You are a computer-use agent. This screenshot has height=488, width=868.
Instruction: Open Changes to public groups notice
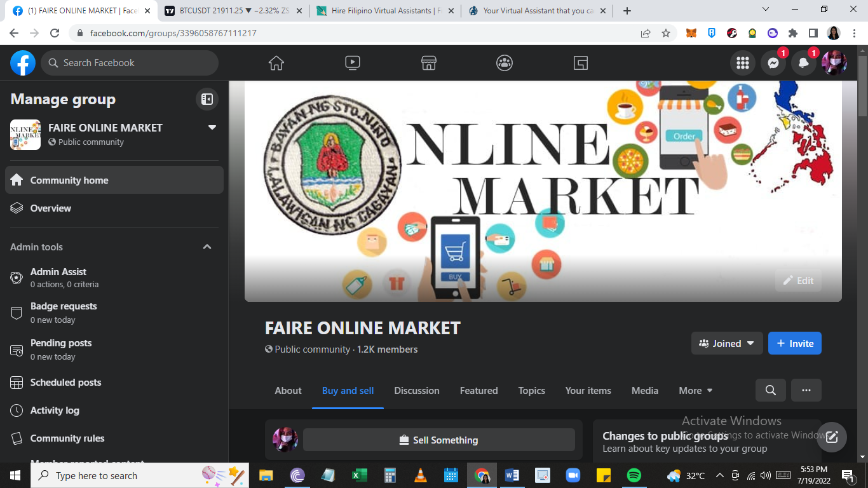(707, 442)
